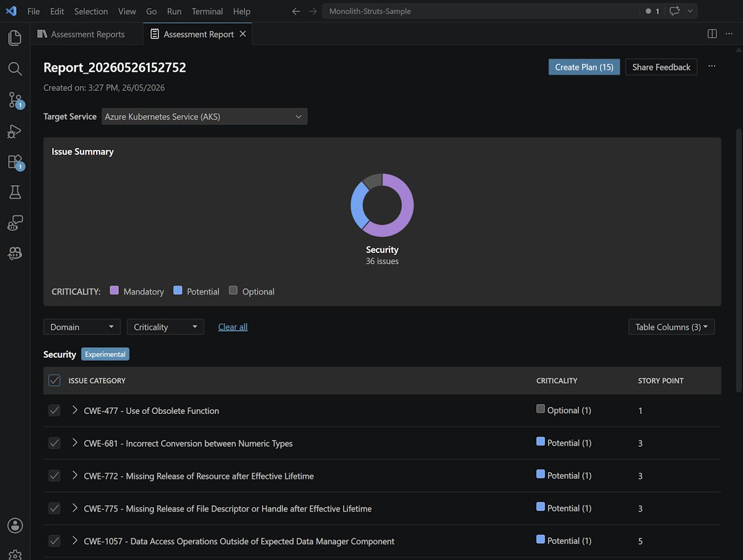The width and height of the screenshot is (743, 560).
Task: Click the vertical editor scrollbar
Action: (x=738, y=260)
